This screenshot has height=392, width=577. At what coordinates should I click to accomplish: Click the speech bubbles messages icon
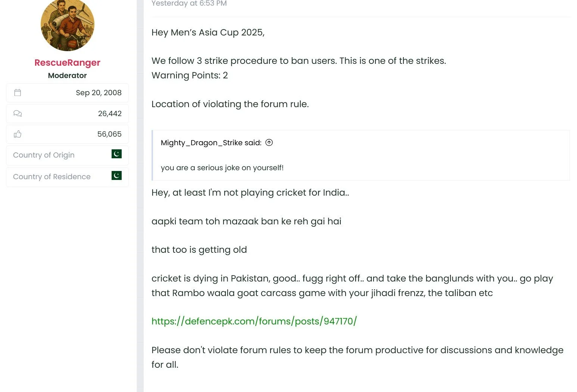point(18,113)
